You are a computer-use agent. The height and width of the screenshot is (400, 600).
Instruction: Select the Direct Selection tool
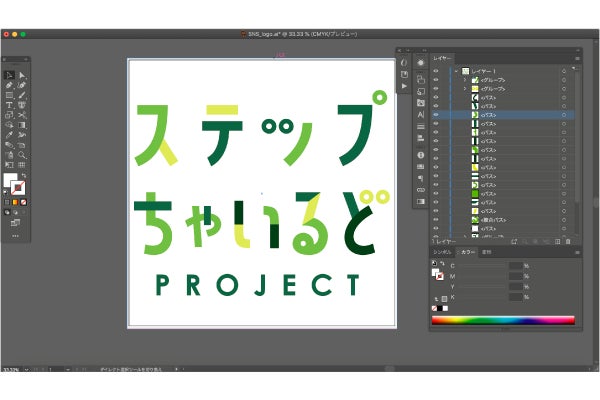tap(23, 75)
